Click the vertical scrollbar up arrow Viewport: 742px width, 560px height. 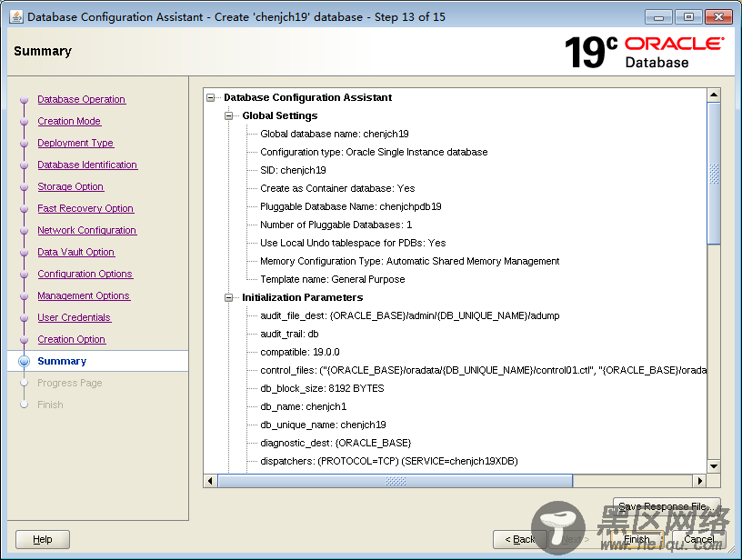(x=714, y=95)
